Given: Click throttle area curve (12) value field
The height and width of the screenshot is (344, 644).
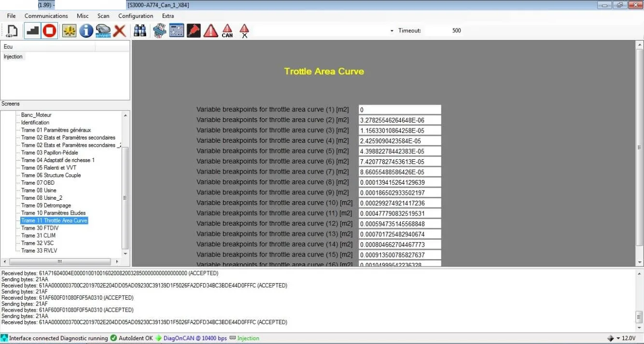Looking at the screenshot, I should [x=400, y=223].
